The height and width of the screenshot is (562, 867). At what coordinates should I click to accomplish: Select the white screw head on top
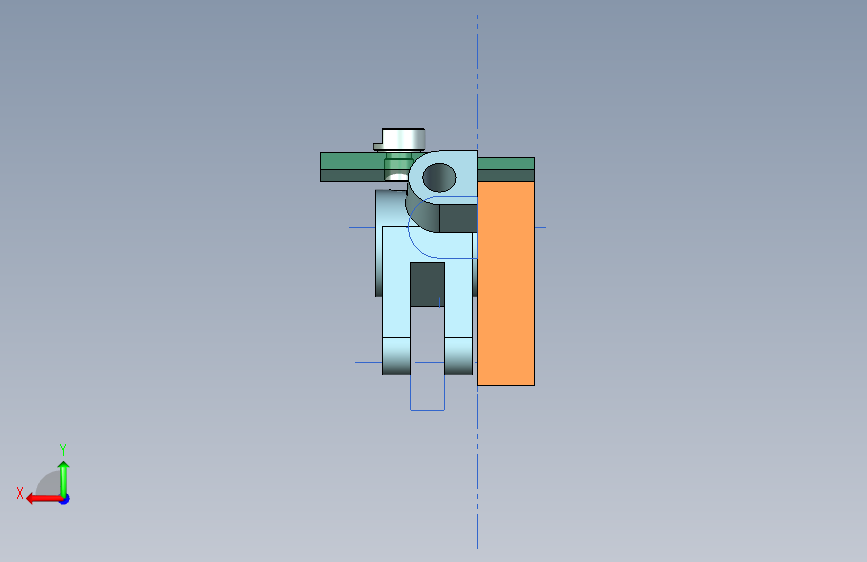(404, 139)
